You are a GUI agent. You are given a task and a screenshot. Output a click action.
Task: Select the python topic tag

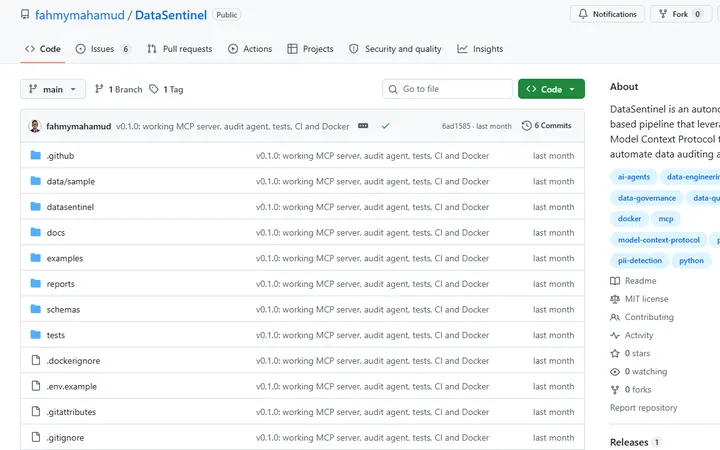[x=691, y=260]
